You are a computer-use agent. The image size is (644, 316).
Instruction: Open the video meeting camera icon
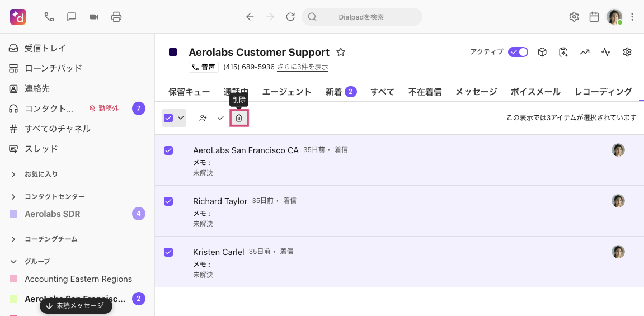coord(94,17)
